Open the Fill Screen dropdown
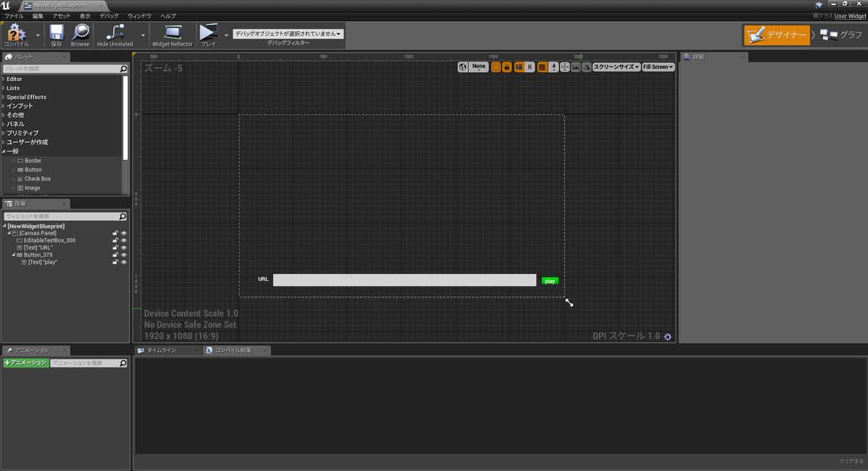868x471 pixels. pyautogui.click(x=658, y=67)
